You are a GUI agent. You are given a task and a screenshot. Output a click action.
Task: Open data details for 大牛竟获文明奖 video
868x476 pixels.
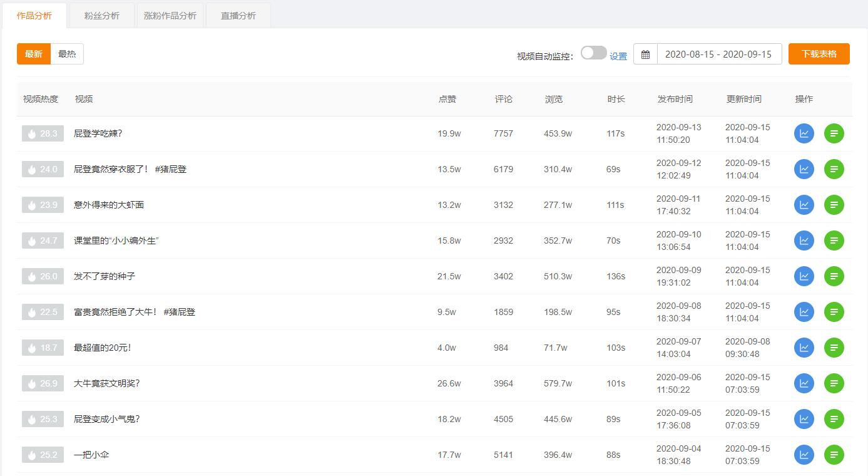coord(834,383)
